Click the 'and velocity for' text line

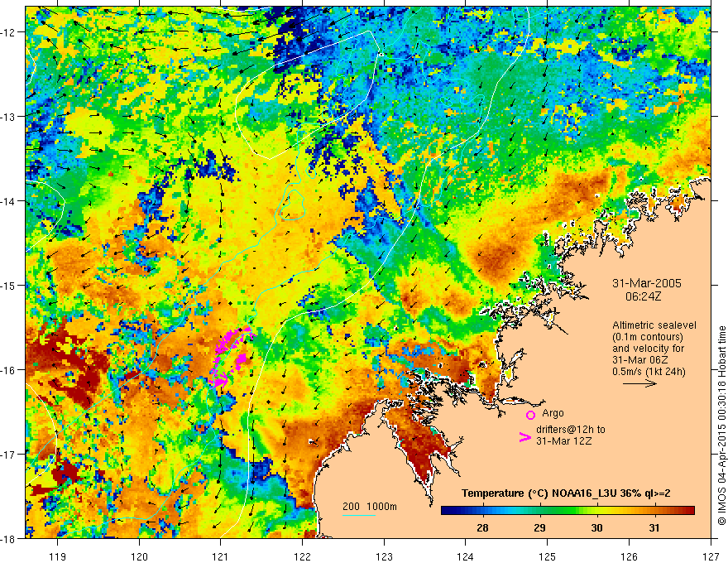(648, 349)
